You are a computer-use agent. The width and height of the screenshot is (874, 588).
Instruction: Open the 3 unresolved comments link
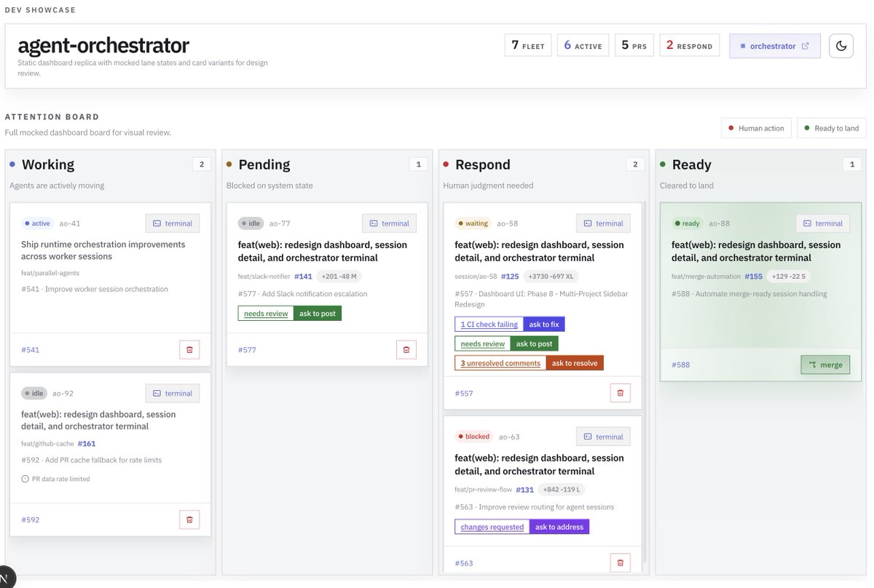click(500, 362)
